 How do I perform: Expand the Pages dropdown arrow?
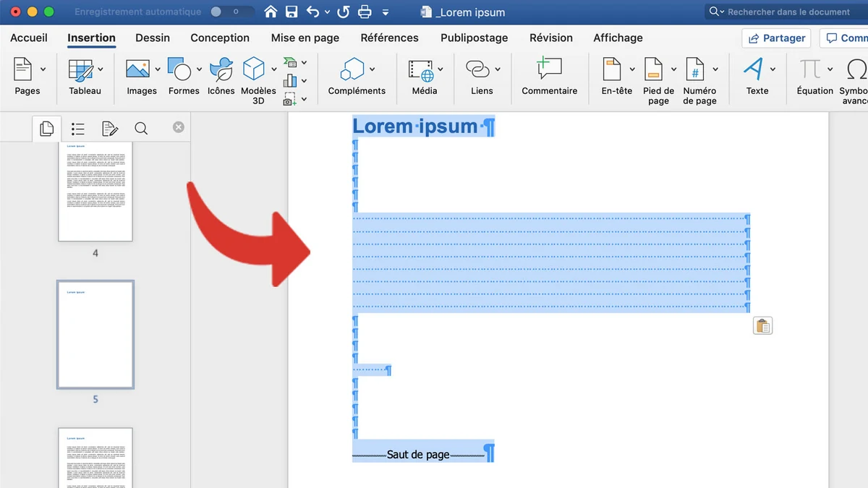[43, 69]
